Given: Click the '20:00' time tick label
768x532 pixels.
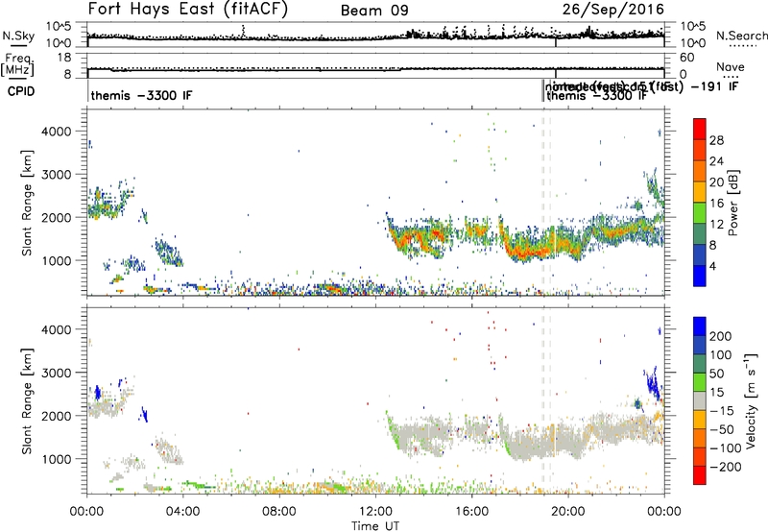Looking at the screenshot, I should tap(567, 512).
